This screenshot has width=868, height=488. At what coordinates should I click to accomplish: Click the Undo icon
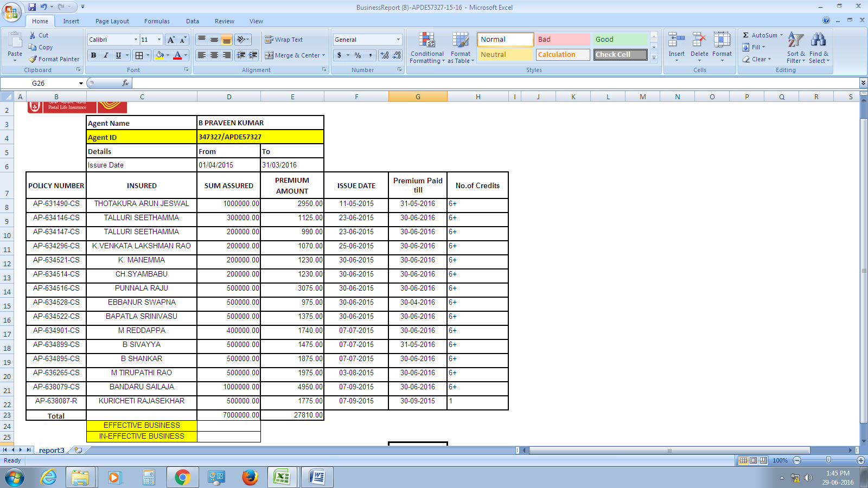coord(44,7)
